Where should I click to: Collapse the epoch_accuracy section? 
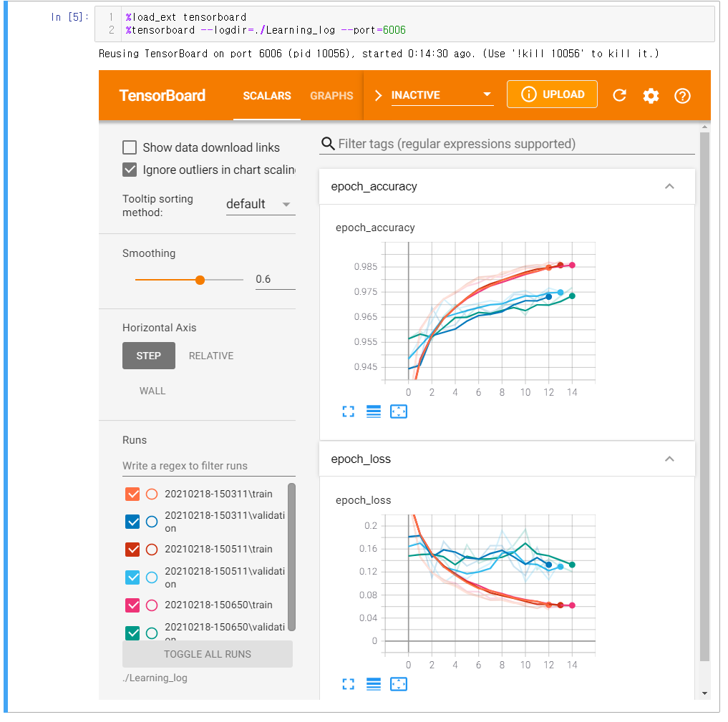[669, 187]
